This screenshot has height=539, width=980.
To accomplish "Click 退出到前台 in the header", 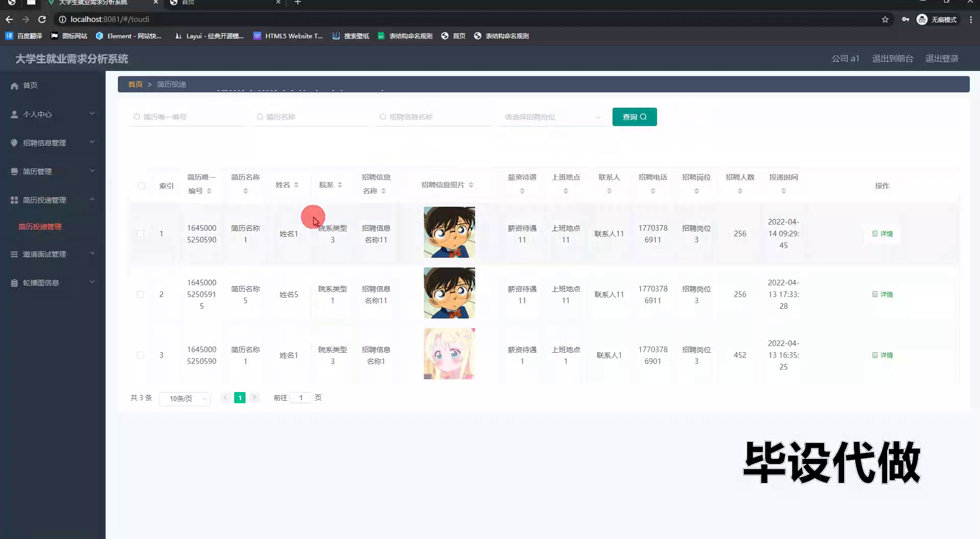I will click(x=892, y=59).
